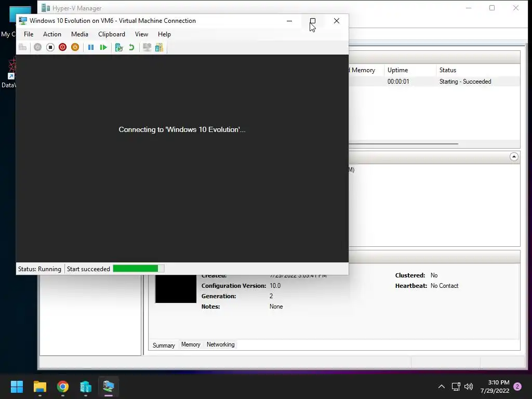The height and width of the screenshot is (399, 532).
Task: Click the Heartbeat 'No Contact' value
Action: click(444, 286)
